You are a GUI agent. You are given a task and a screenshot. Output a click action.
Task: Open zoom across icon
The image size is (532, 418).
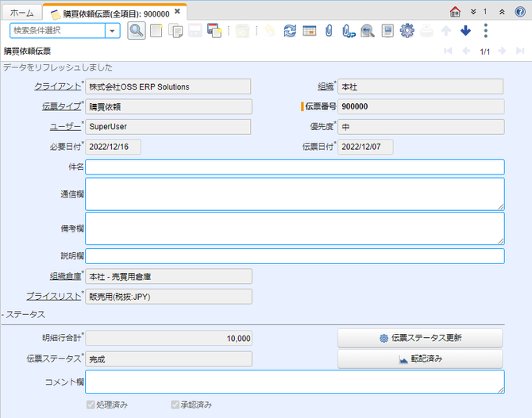point(368,31)
